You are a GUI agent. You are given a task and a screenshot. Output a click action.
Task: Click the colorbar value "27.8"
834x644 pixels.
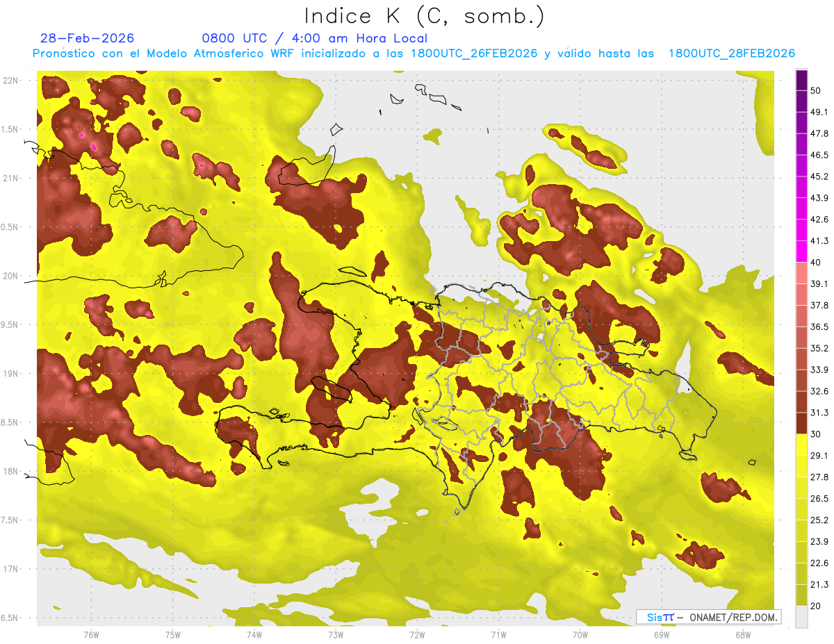[820, 477]
